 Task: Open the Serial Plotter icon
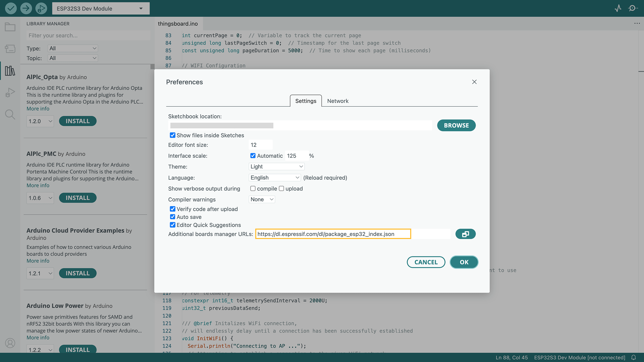(618, 8)
